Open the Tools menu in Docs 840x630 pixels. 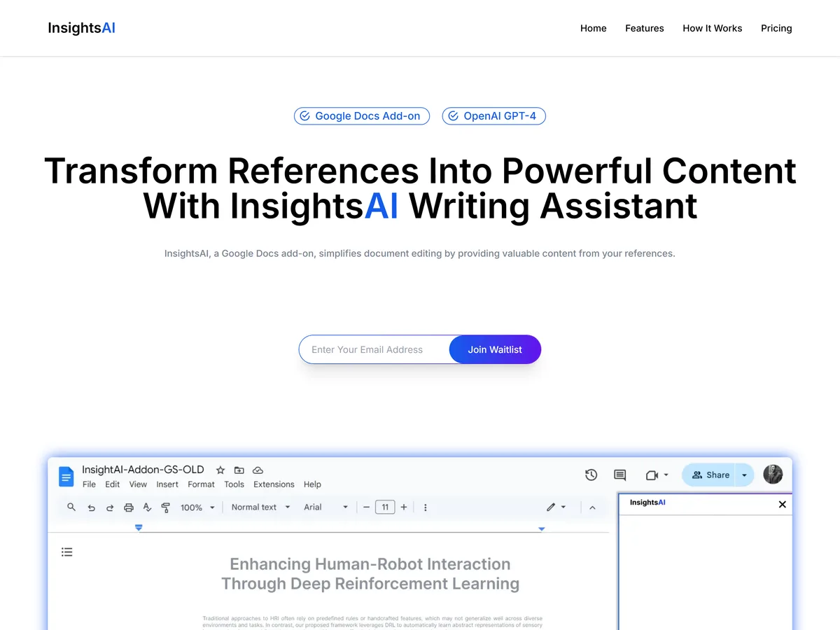point(234,484)
